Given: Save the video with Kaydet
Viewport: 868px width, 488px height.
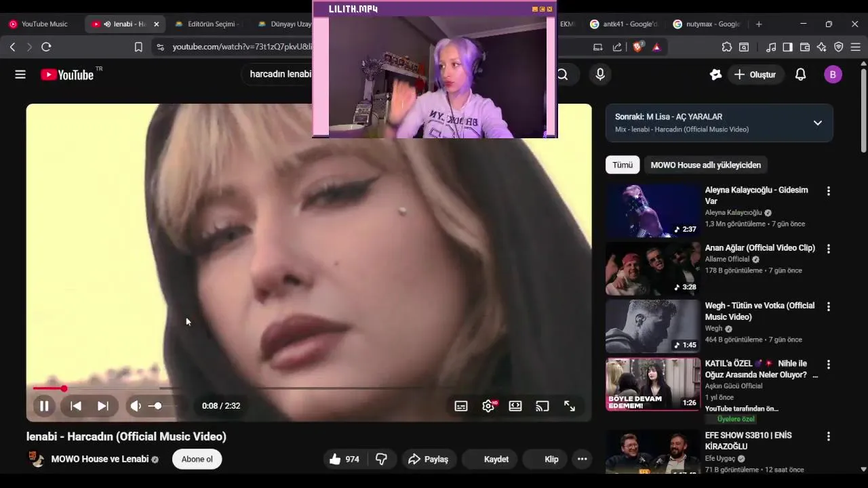Looking at the screenshot, I should click(490, 459).
